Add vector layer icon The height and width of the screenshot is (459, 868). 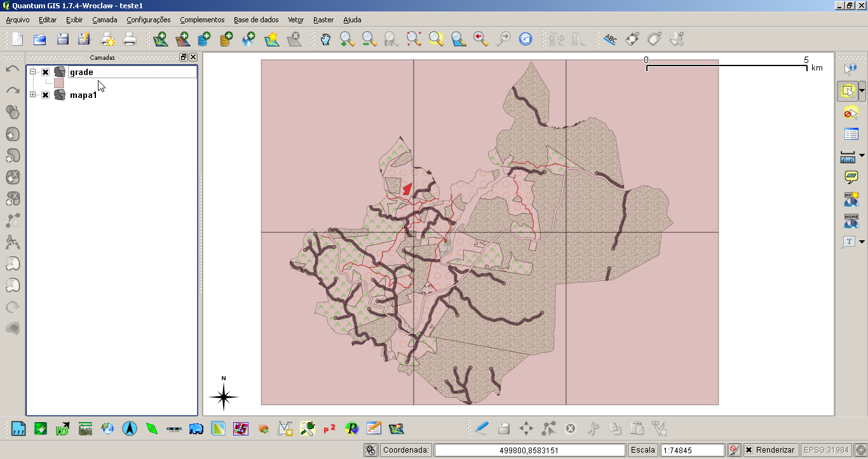[160, 39]
